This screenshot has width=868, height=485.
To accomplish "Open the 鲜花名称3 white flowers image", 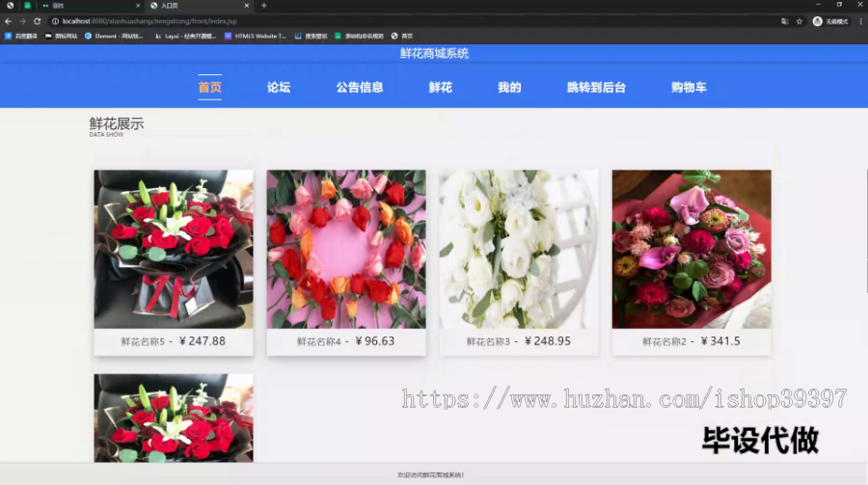I will click(519, 249).
